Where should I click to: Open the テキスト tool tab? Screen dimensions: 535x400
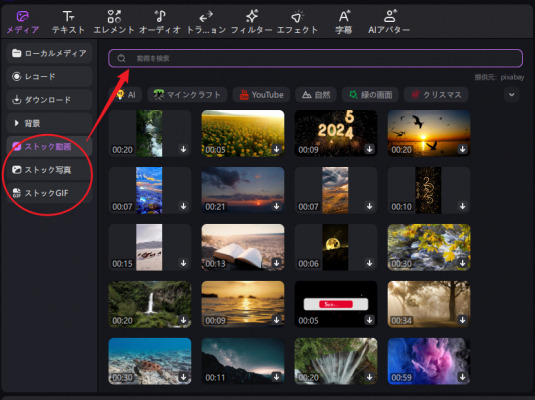click(68, 22)
